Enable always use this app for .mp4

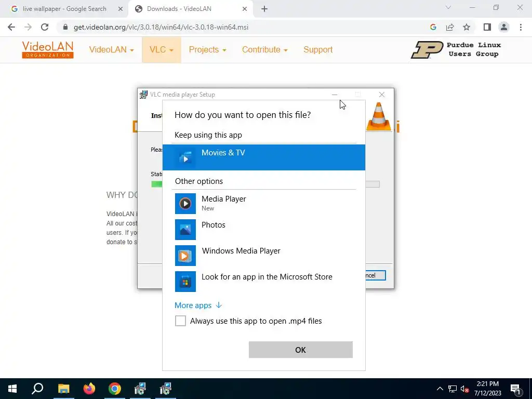tap(180, 321)
